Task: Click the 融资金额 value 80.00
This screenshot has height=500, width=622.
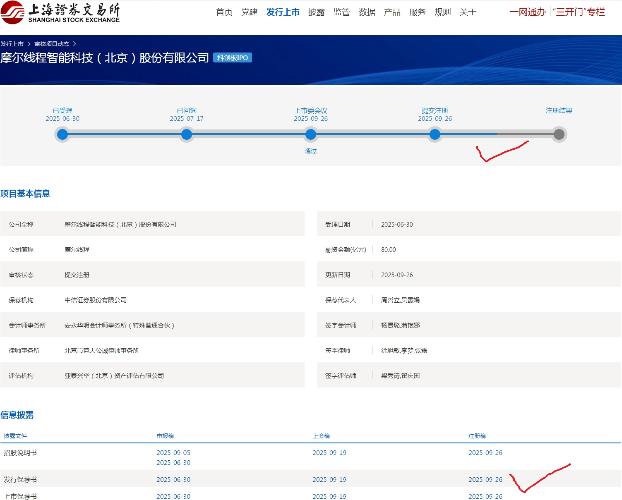Action: 388,250
